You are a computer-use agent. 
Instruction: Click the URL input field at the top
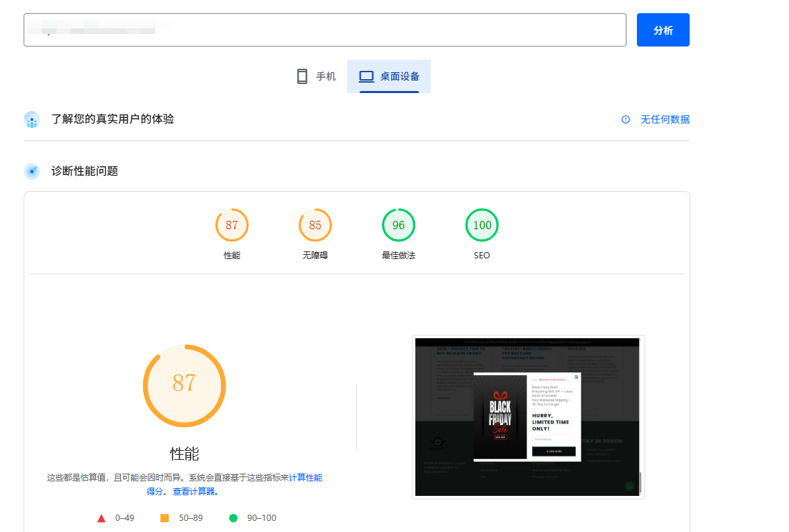pyautogui.click(x=324, y=30)
